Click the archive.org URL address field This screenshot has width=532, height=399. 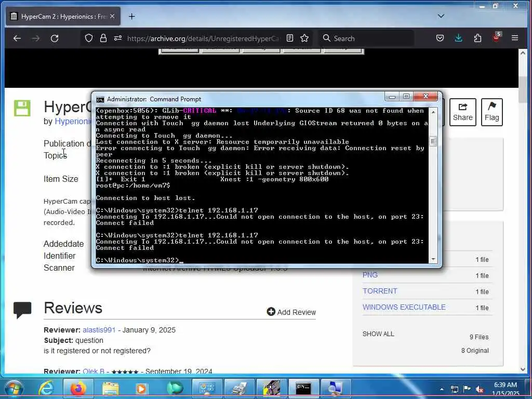(x=204, y=38)
